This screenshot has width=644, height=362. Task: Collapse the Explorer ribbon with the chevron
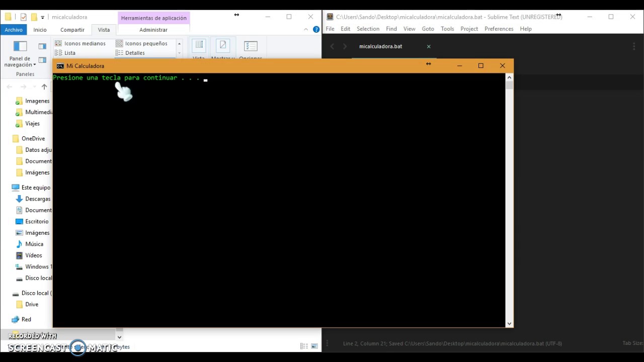(x=306, y=30)
